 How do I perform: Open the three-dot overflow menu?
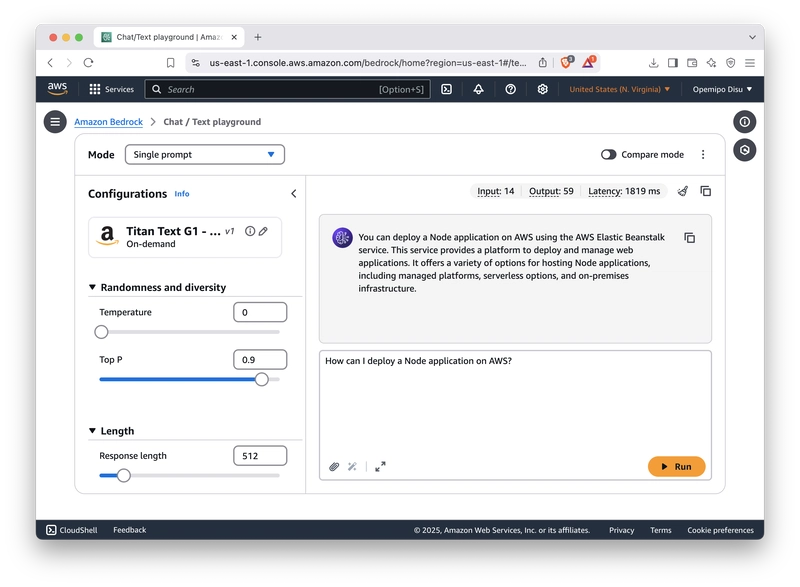pyautogui.click(x=704, y=153)
